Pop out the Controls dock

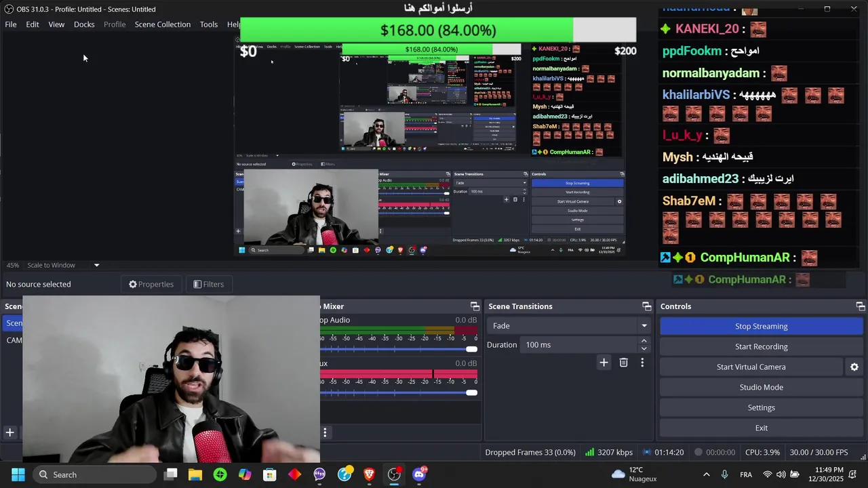pyautogui.click(x=860, y=306)
